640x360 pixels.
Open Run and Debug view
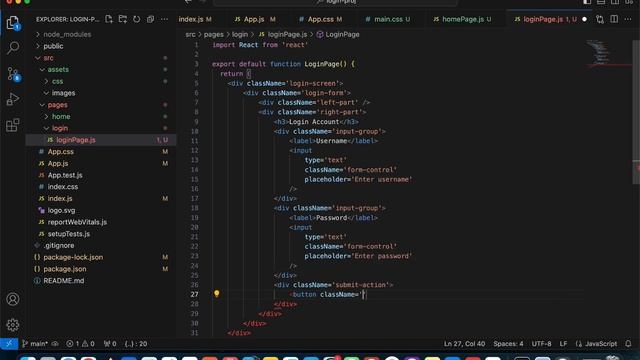(x=13, y=99)
